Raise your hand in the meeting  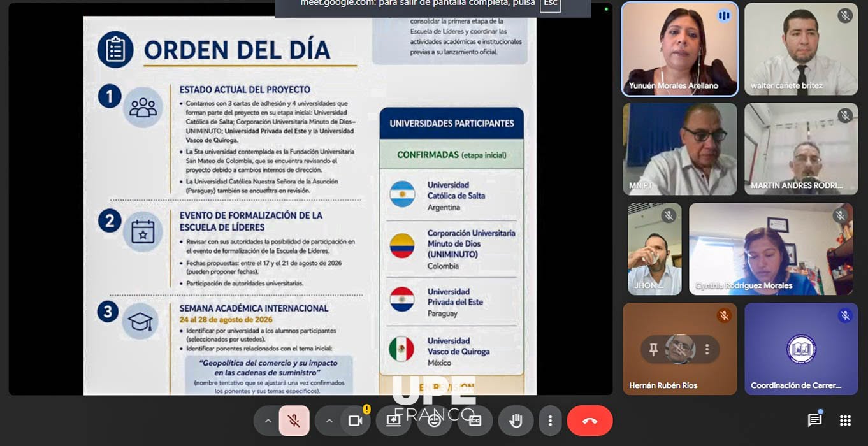tap(516, 421)
